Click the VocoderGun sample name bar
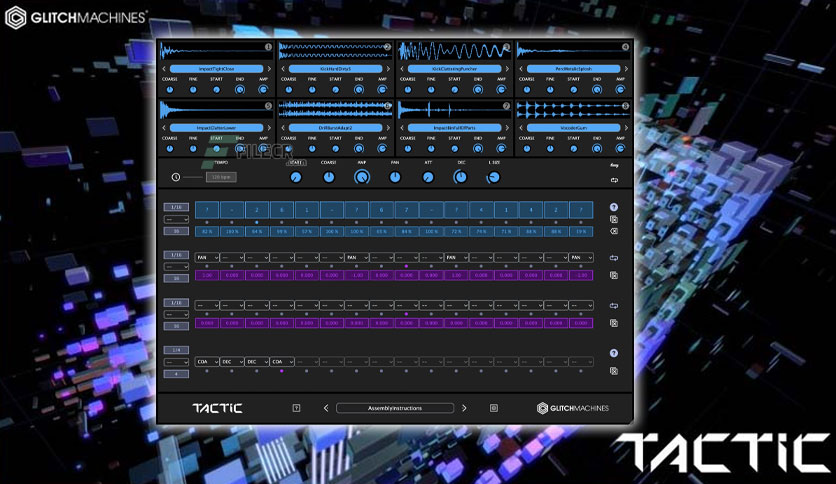 574,128
